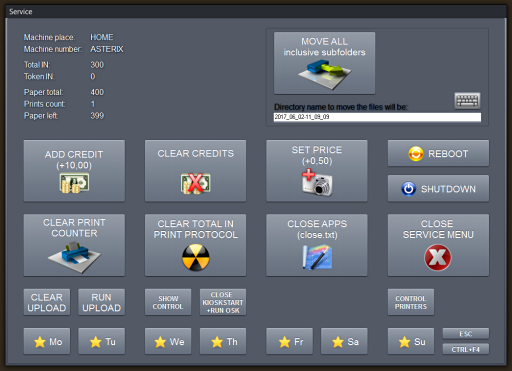The width and height of the screenshot is (512, 371).
Task: Click the 'Paper left:' label
Action: (x=41, y=116)
